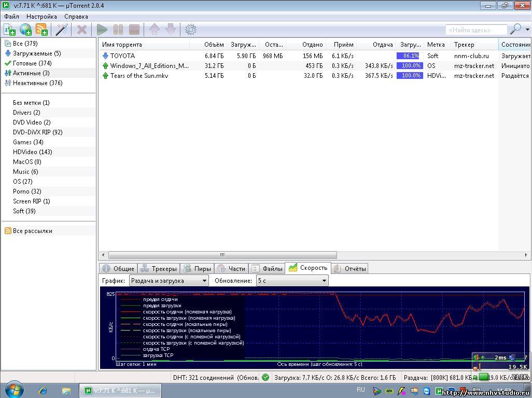Click Move Up Queue arrow icon

(155, 30)
